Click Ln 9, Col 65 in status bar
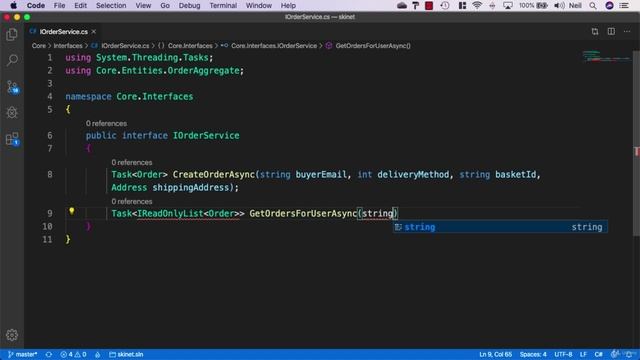Viewport: 640px width, 360px height. (x=496, y=354)
